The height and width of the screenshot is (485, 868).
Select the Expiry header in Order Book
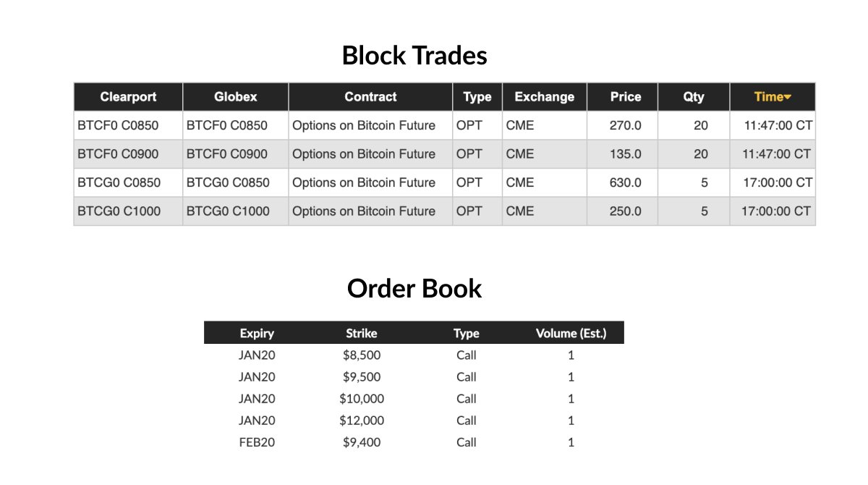257,334
